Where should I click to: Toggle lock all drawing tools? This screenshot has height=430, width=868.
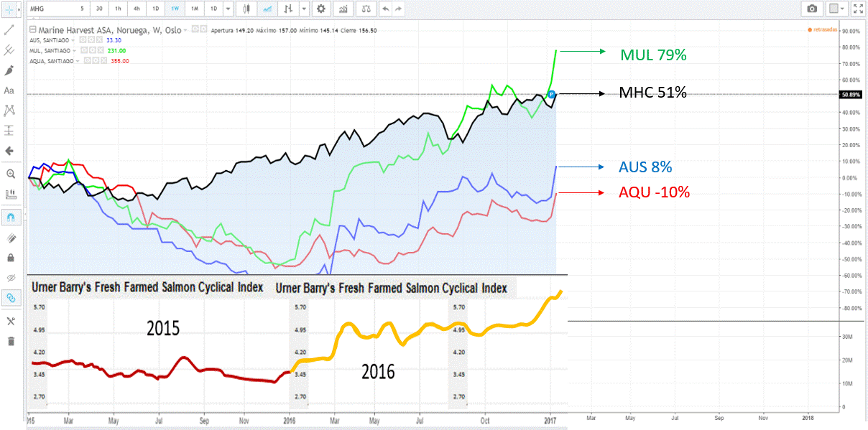(x=10, y=257)
